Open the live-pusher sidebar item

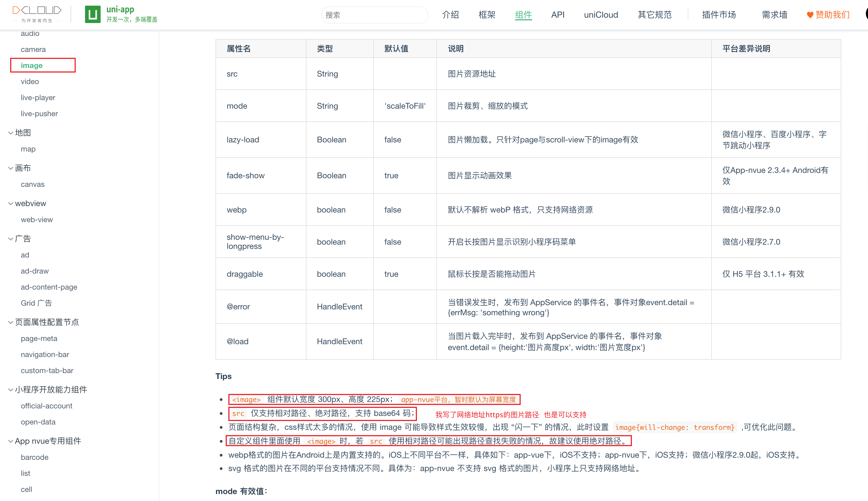(39, 113)
